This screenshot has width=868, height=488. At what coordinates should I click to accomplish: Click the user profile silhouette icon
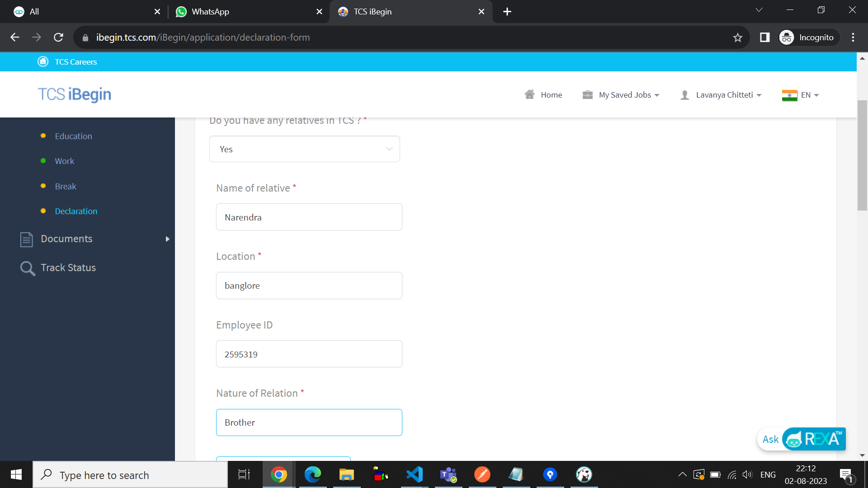click(x=685, y=95)
